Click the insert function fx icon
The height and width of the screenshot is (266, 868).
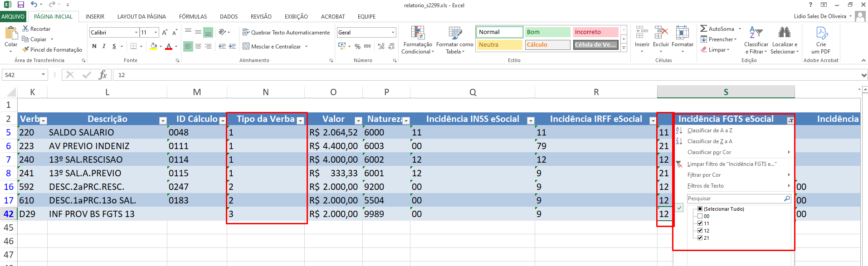103,75
